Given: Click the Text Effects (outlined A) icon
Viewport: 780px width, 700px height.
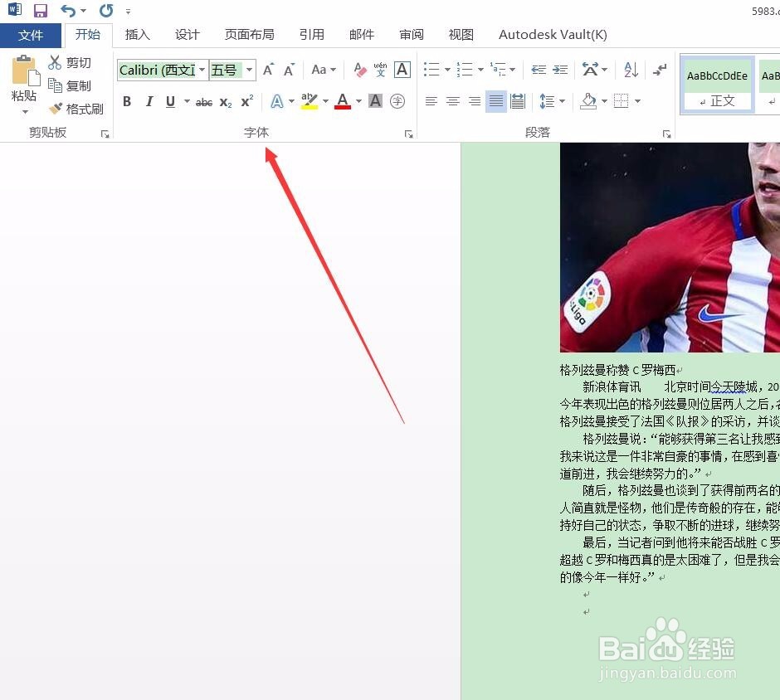Looking at the screenshot, I should click(276, 101).
